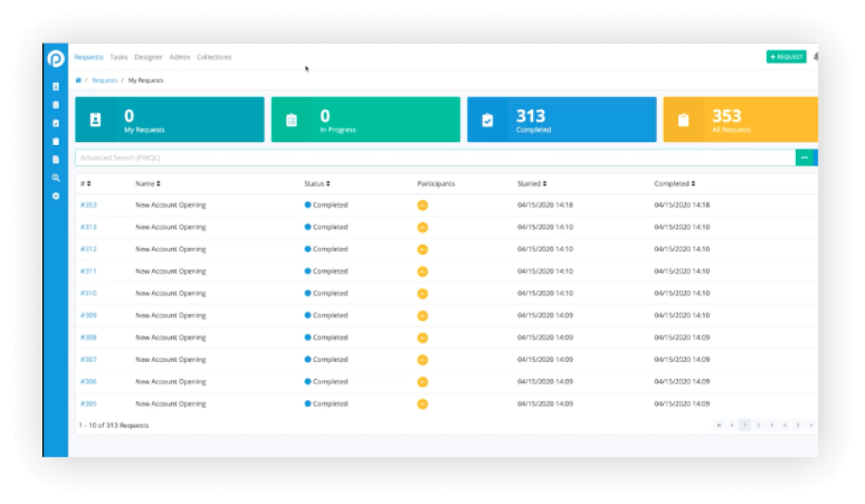Click the All Requests sidebar icon

(x=56, y=141)
